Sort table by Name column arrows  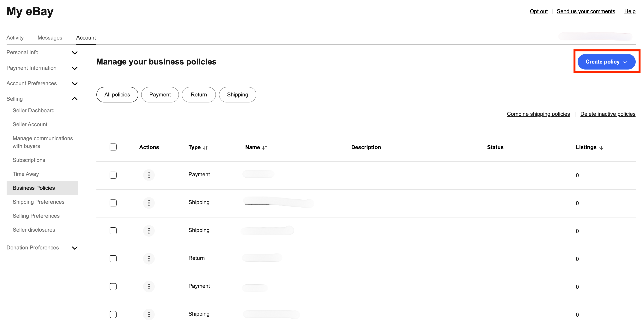pyautogui.click(x=264, y=148)
